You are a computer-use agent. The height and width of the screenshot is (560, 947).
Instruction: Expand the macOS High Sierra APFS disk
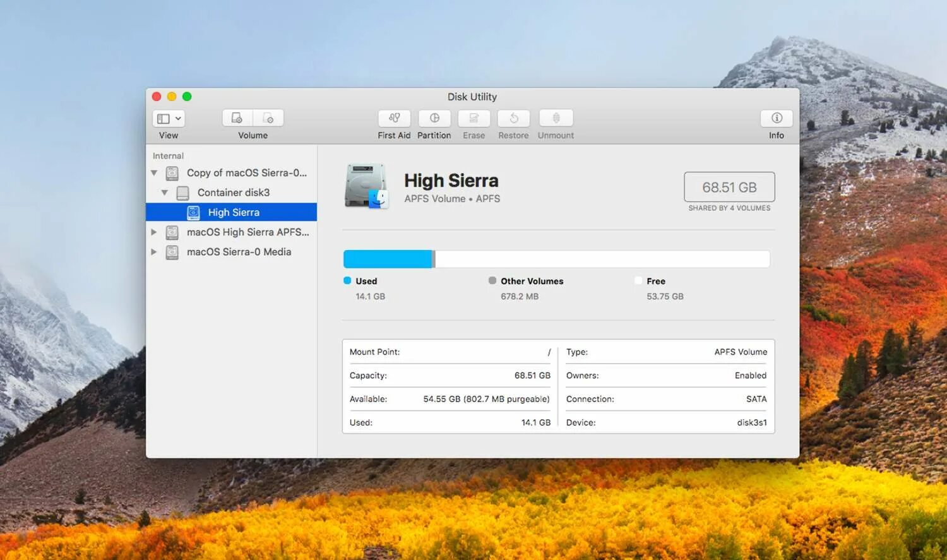pos(153,232)
